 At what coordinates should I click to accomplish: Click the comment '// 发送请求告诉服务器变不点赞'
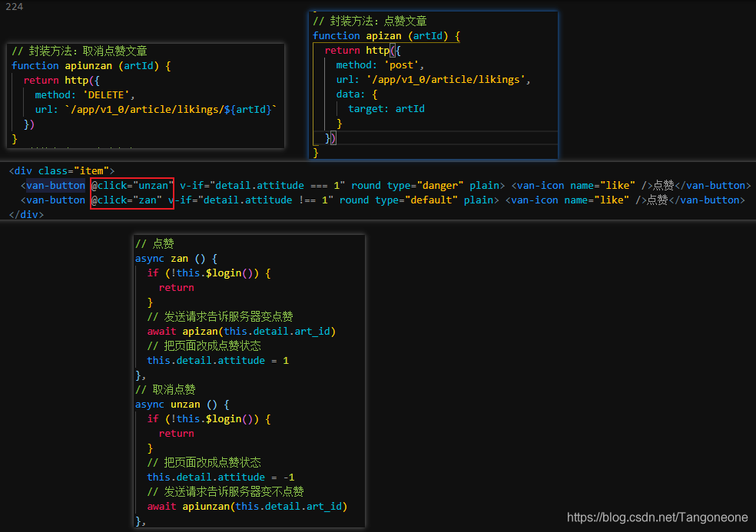point(226,491)
